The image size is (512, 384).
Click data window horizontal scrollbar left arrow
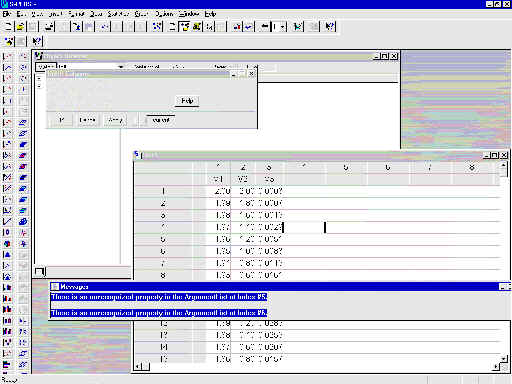[x=138, y=367]
